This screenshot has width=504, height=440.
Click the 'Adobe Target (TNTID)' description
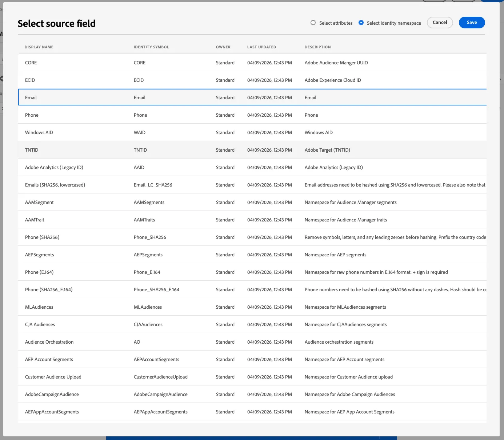327,150
